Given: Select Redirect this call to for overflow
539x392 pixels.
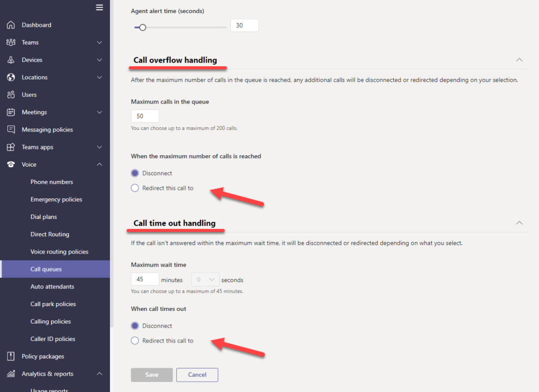Looking at the screenshot, I should click(135, 188).
